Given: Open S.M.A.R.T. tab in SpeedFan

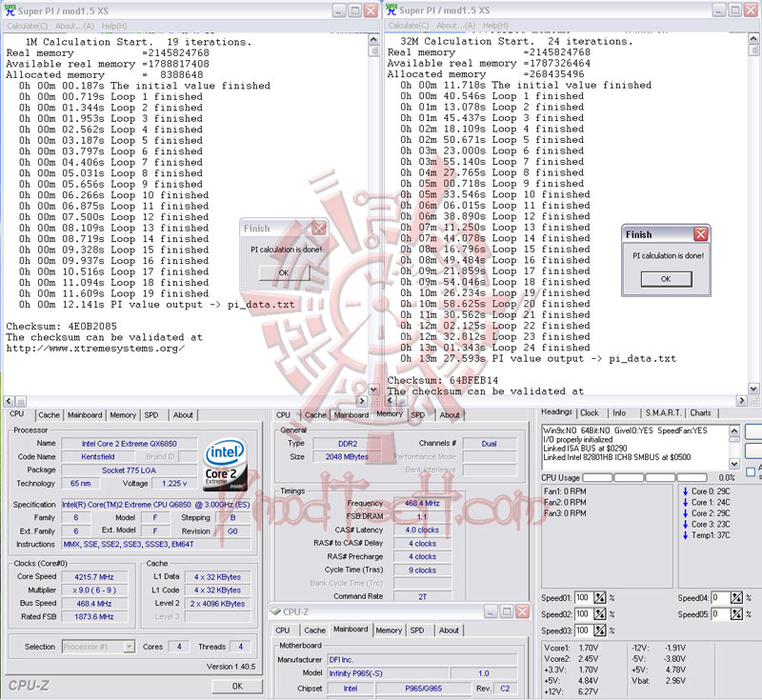Looking at the screenshot, I should point(664,413).
